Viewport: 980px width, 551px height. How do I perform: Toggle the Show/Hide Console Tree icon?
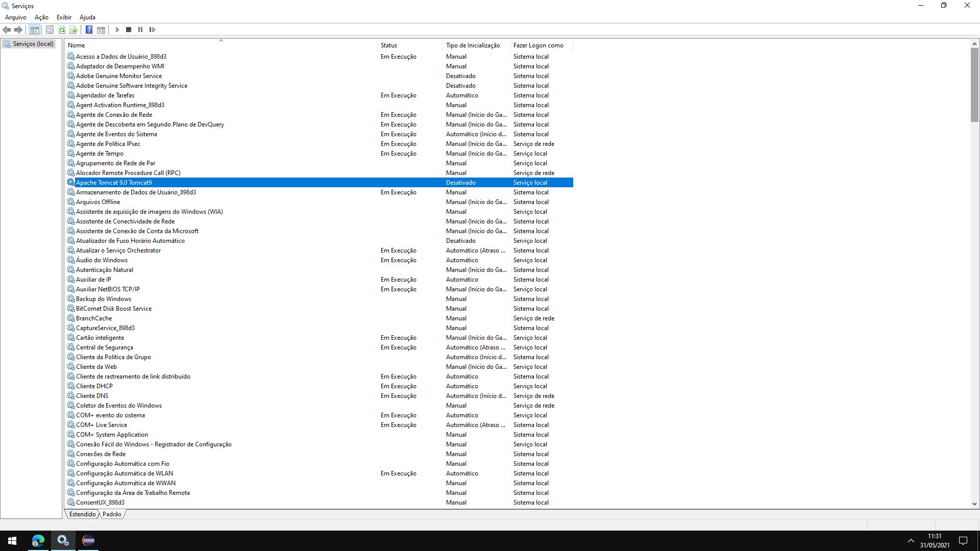pos(35,30)
